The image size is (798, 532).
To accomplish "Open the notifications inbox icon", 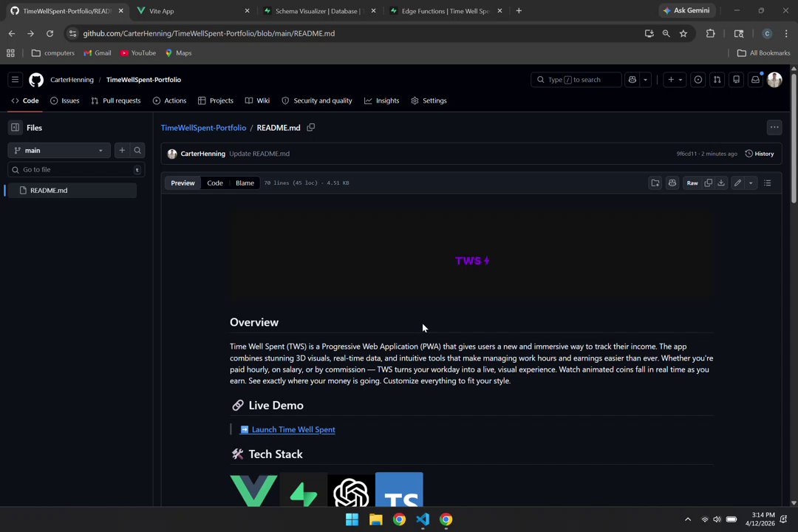I will [756, 80].
